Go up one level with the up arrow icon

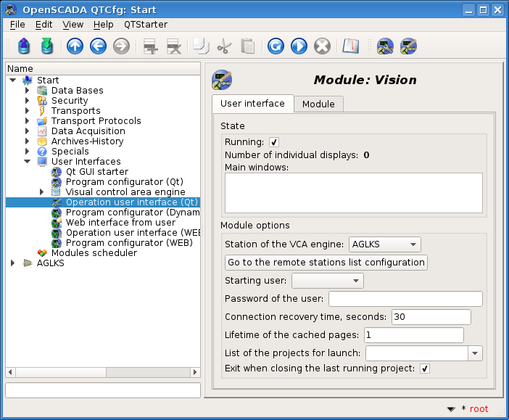[75, 46]
